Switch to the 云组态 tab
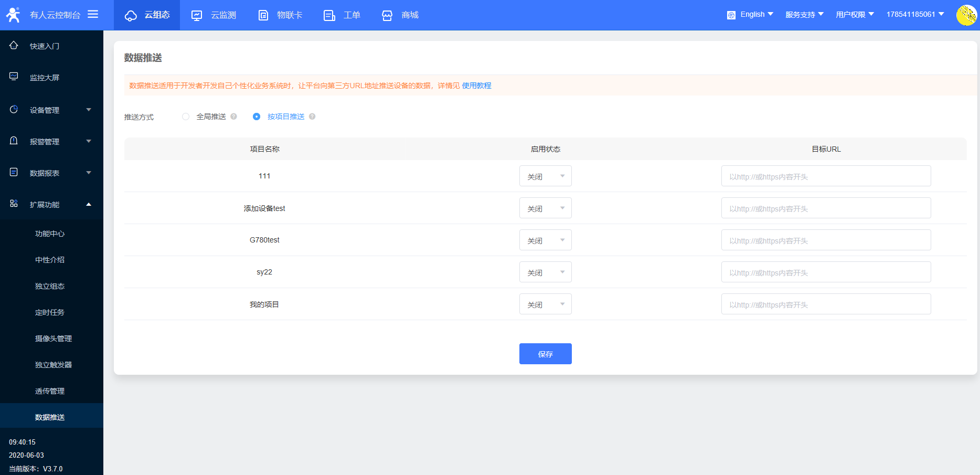980x475 pixels. [147, 15]
